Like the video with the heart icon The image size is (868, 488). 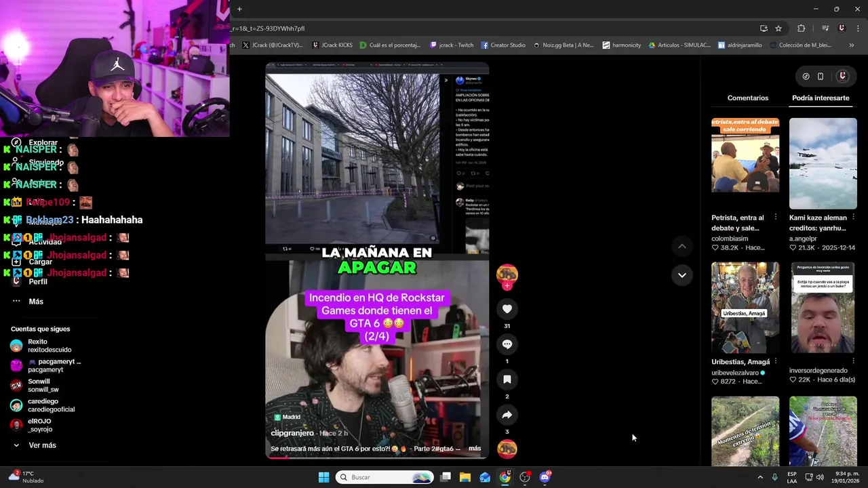[507, 309]
